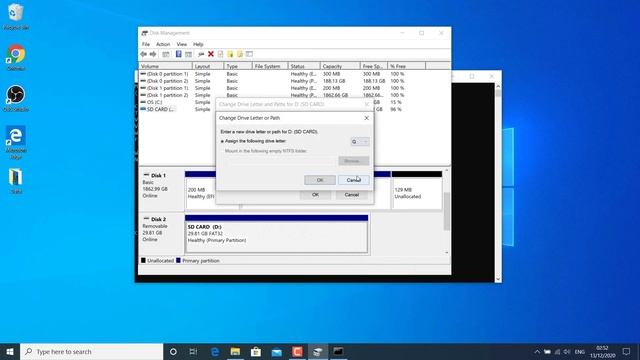
Task: Open the Recycle Bin desktop icon
Action: coord(16,17)
